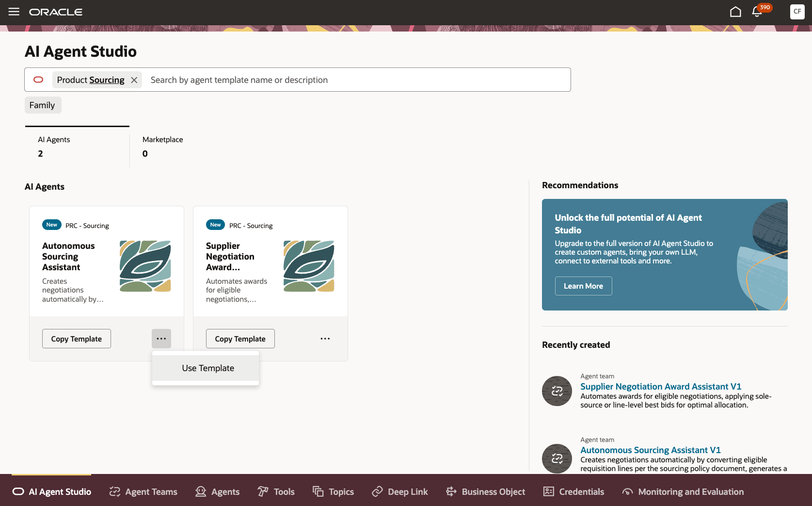The width and height of the screenshot is (812, 506).
Task: Open the Topics section
Action: [333, 491]
